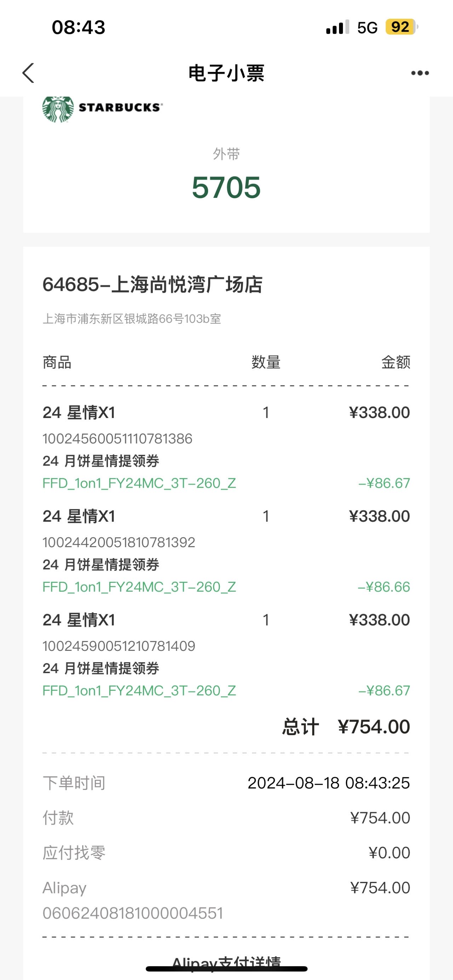This screenshot has height=980, width=453.
Task: Tap pickup number 5705
Action: pos(226,188)
